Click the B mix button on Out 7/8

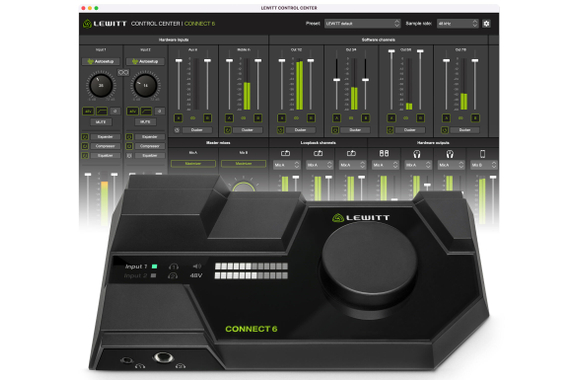click(475, 118)
